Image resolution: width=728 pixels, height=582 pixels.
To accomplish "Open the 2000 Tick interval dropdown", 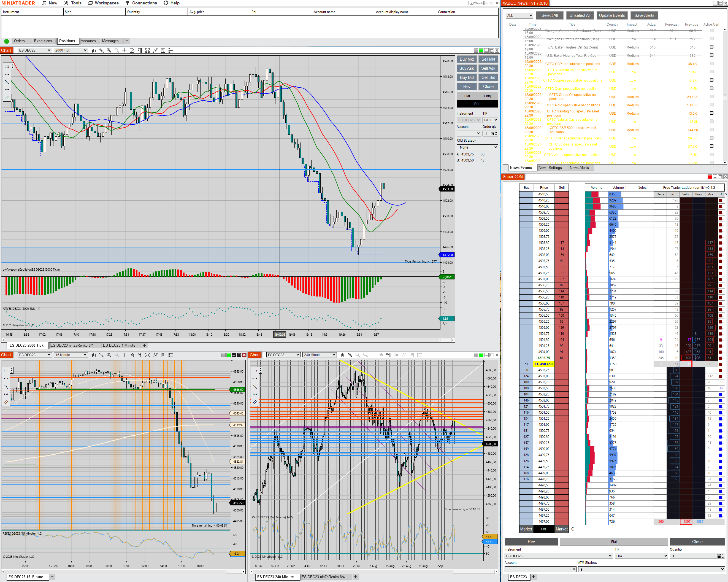I will click(71, 50).
